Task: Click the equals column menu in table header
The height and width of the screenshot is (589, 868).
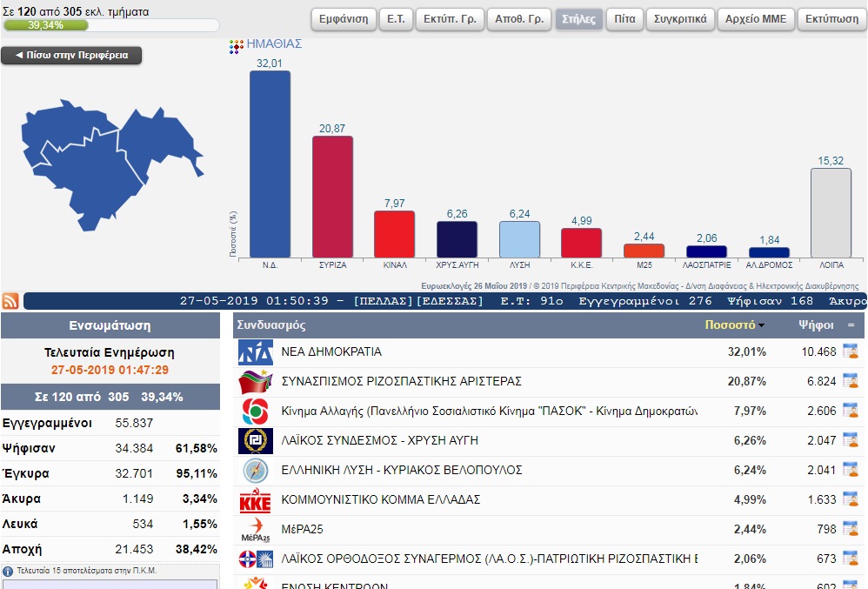Action: pyautogui.click(x=850, y=325)
